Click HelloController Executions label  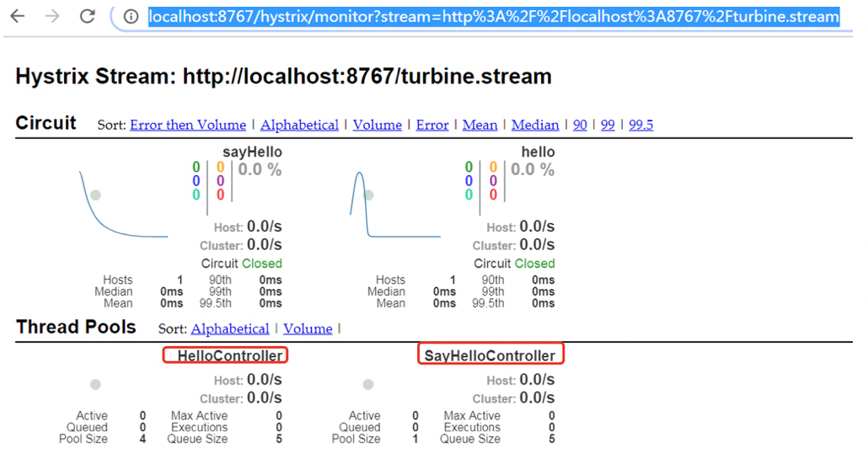(x=199, y=428)
